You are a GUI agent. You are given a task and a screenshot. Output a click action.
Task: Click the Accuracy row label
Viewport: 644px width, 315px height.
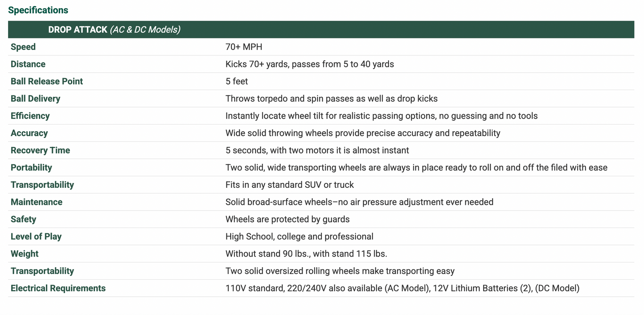pyautogui.click(x=29, y=133)
